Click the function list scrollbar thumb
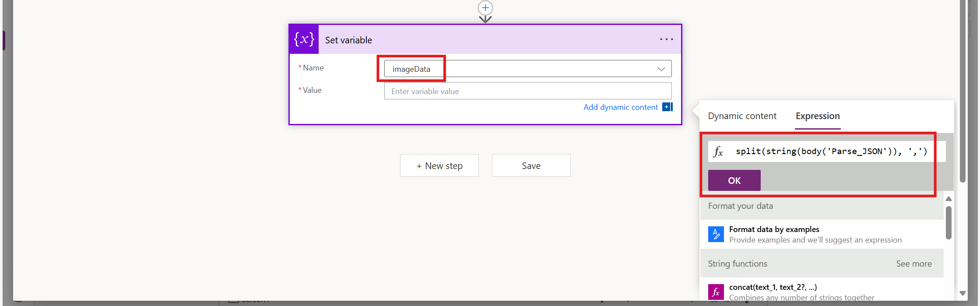Viewport: 980px width, 306px height. tap(948, 222)
